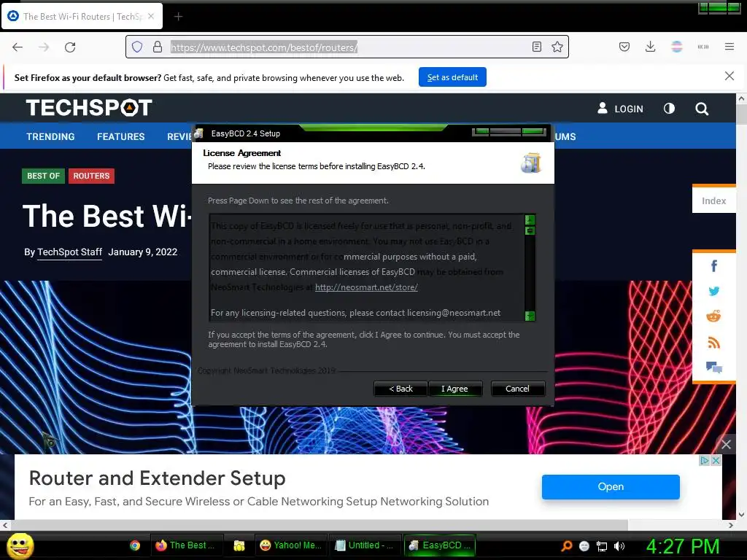Screen dimensions: 747x560
Task: Click the blue Open button in ad
Action: (611, 486)
